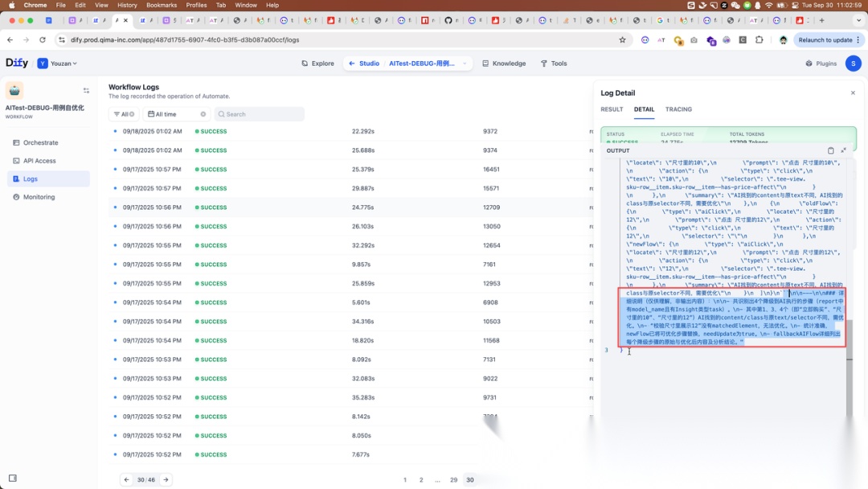Go back with the browser back arrow

[10, 40]
